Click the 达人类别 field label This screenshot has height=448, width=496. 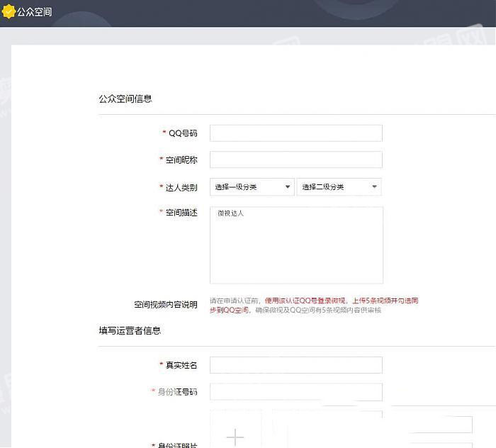(x=181, y=188)
